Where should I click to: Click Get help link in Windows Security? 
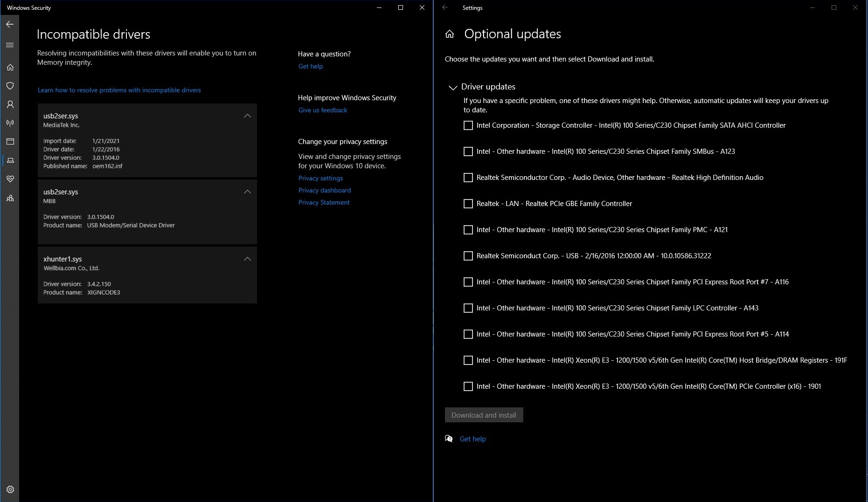(x=311, y=66)
